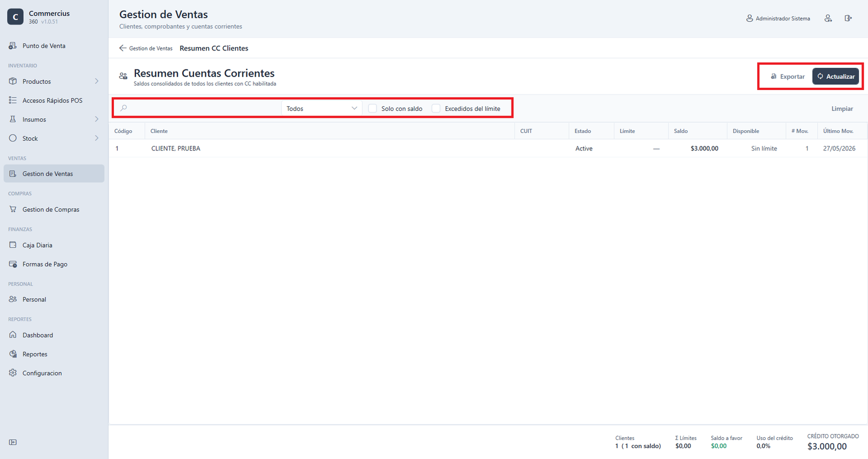Click the Actualizar button
868x459 pixels.
(x=835, y=76)
